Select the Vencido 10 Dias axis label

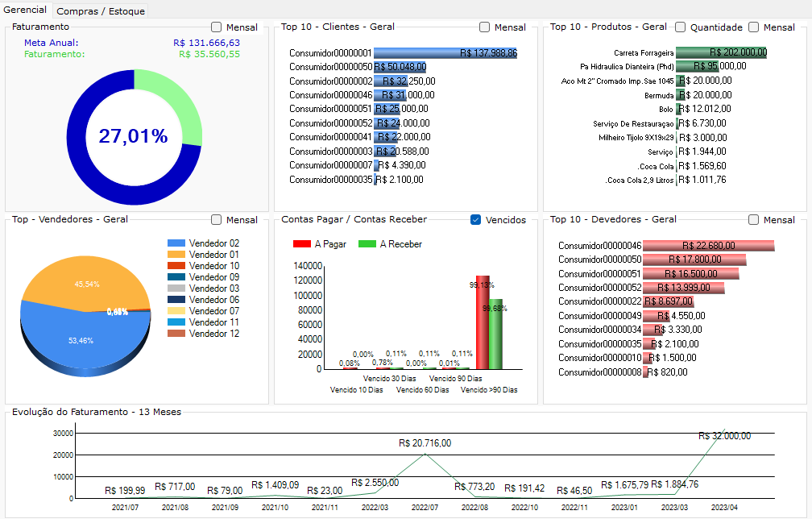356,390
